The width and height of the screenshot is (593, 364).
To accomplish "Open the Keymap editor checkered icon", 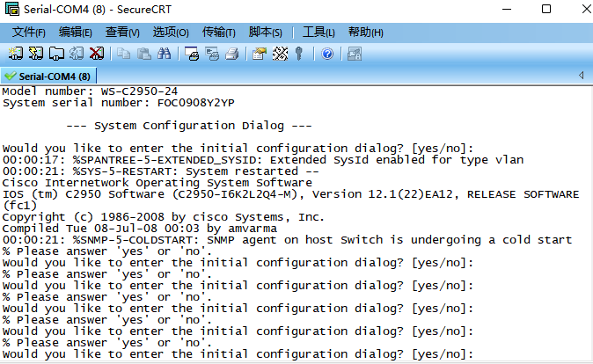I will 280,54.
